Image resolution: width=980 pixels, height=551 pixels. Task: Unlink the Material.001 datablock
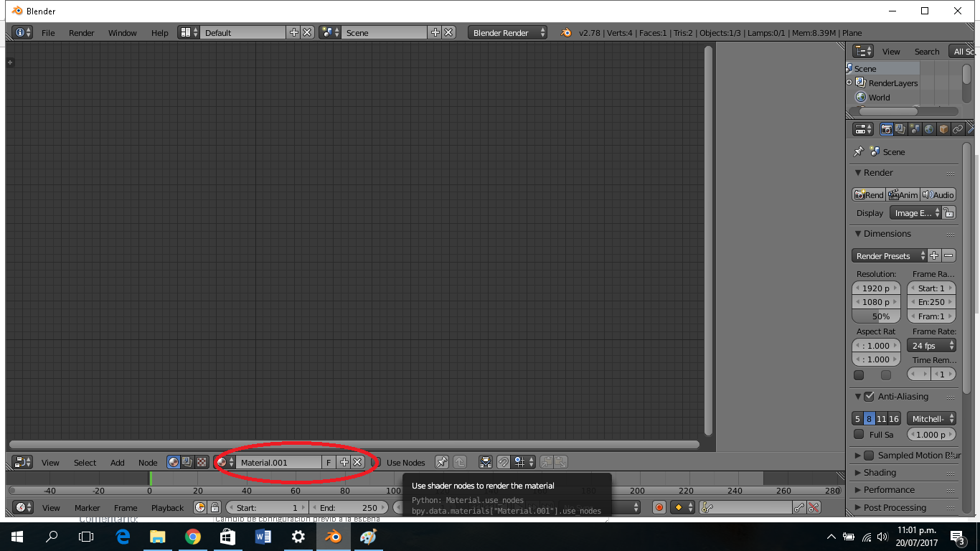[x=357, y=463]
